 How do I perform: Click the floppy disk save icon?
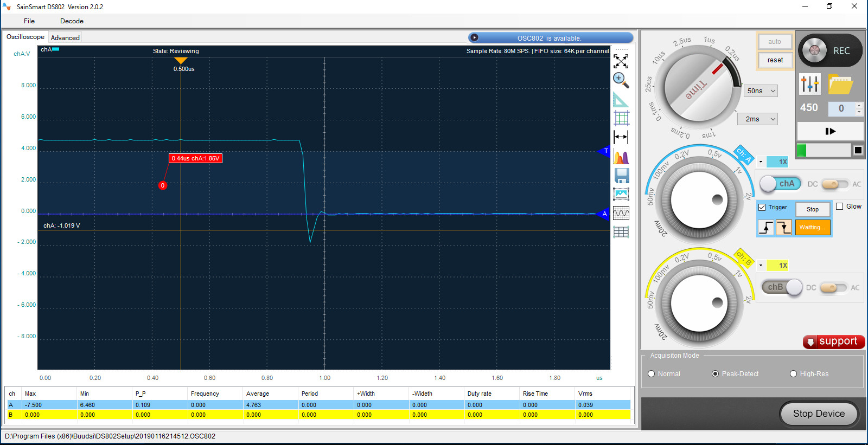[x=622, y=176]
